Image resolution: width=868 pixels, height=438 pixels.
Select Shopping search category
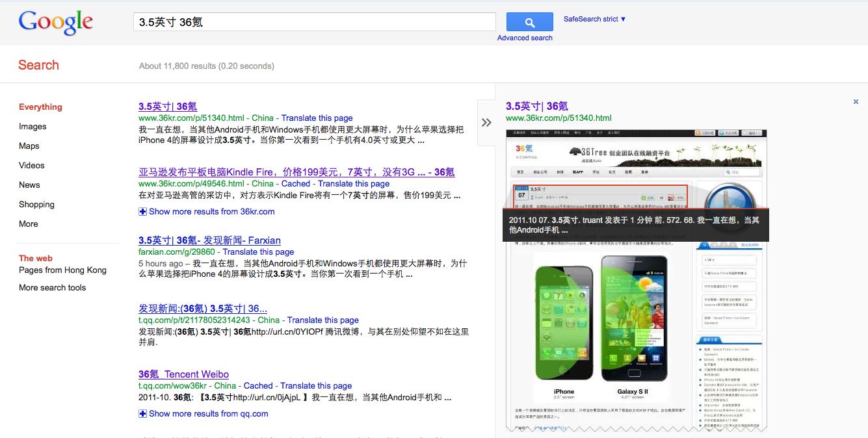click(36, 204)
